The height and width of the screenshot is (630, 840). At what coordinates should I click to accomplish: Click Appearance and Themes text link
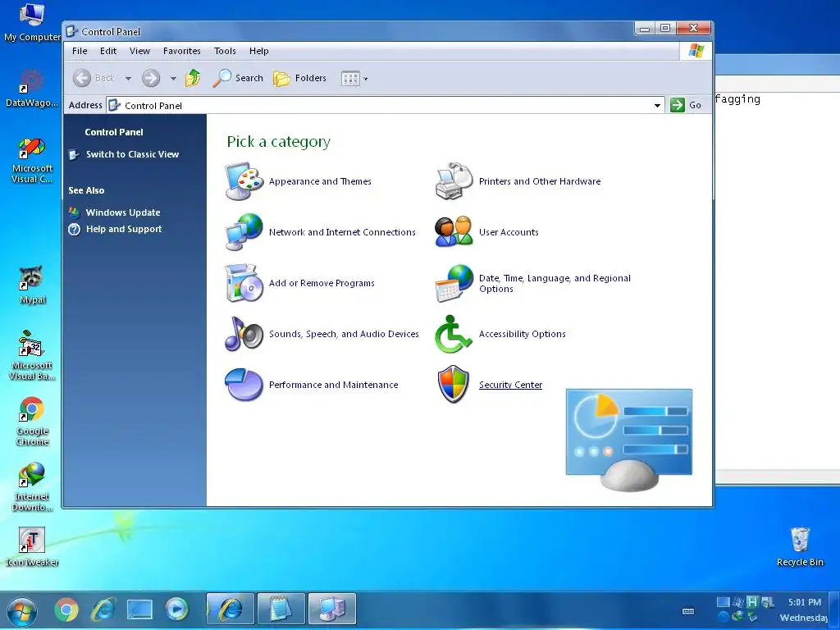point(320,181)
